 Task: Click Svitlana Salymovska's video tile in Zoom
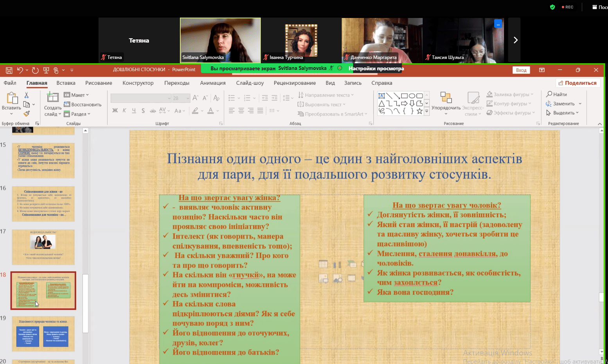221,40
